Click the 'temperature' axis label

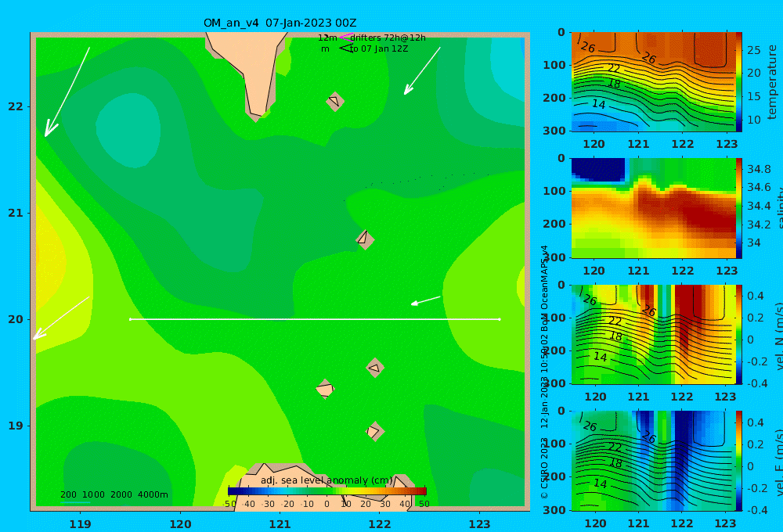point(772,82)
